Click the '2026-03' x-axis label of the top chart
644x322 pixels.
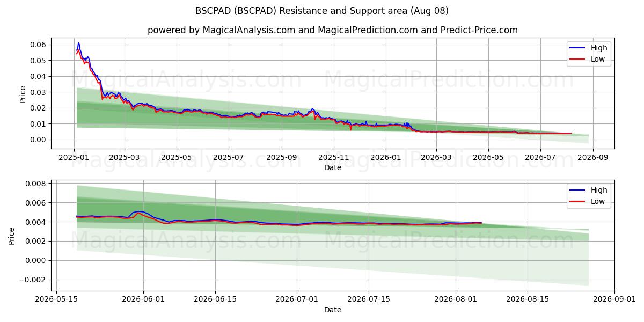tap(436, 158)
